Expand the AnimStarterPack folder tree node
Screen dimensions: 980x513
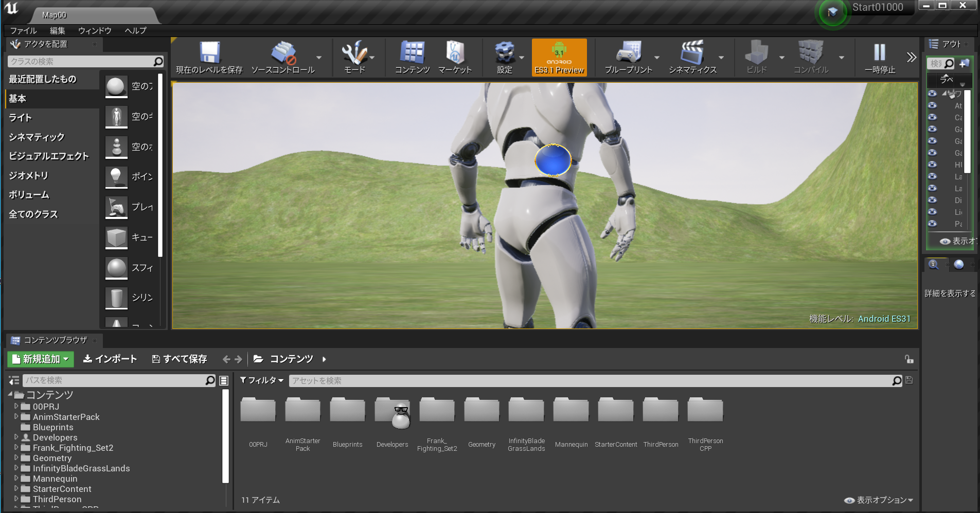pyautogui.click(x=16, y=416)
